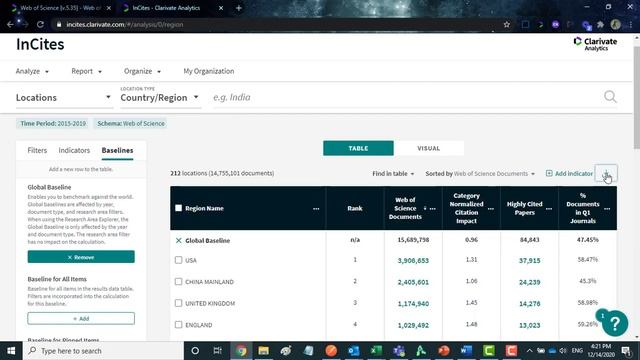Open File Explorer from the taskbar
The image size is (640, 360).
(263, 351)
